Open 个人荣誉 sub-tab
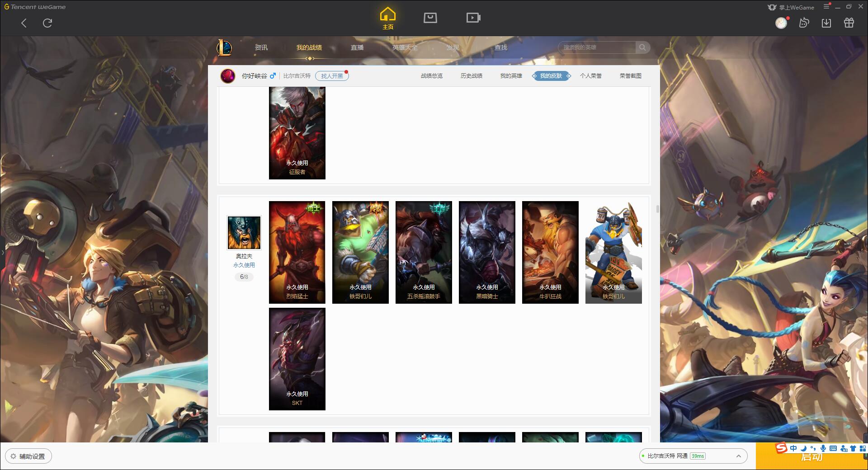 click(591, 76)
